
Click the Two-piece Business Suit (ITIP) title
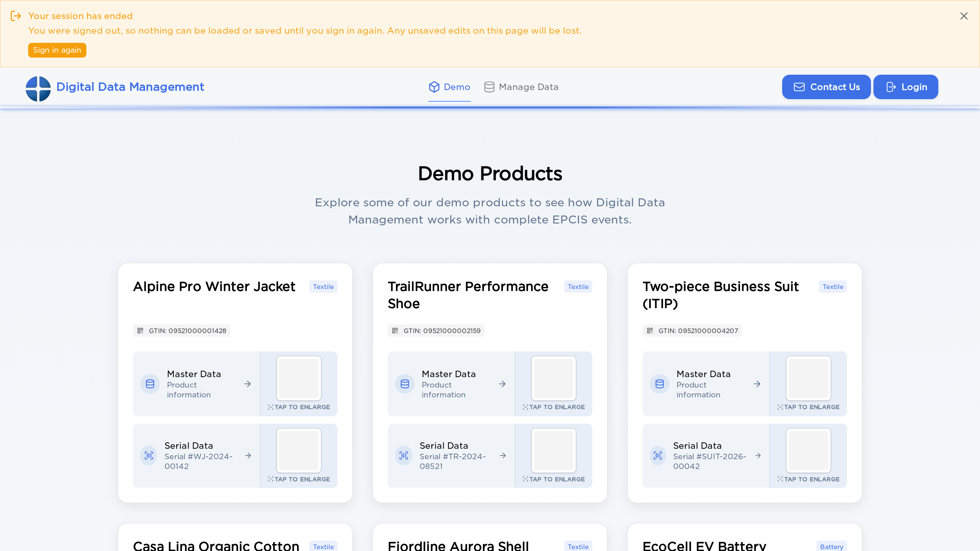click(x=721, y=295)
